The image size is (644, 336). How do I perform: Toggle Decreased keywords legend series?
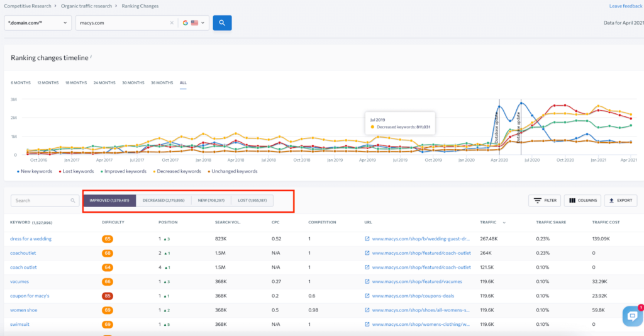[177, 171]
